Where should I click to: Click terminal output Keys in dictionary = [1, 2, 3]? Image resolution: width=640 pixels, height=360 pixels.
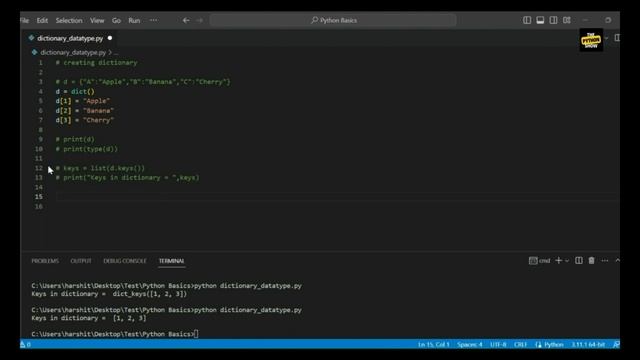(x=89, y=318)
